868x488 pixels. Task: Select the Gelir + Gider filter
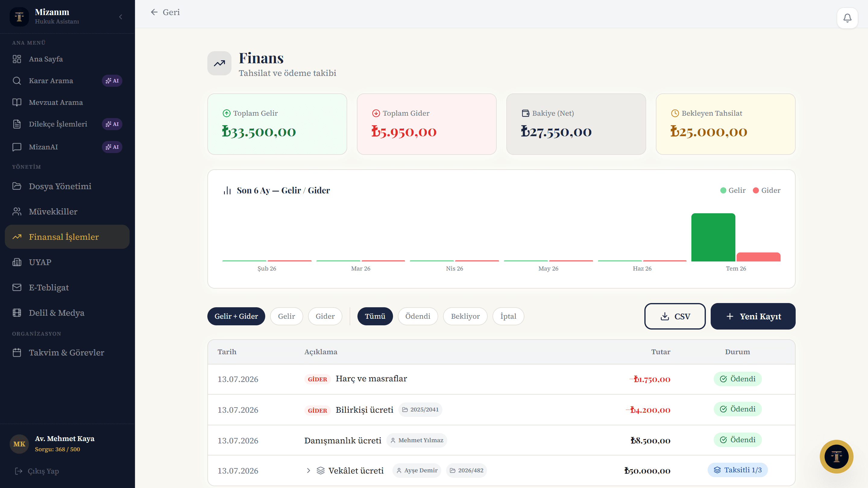(236, 316)
